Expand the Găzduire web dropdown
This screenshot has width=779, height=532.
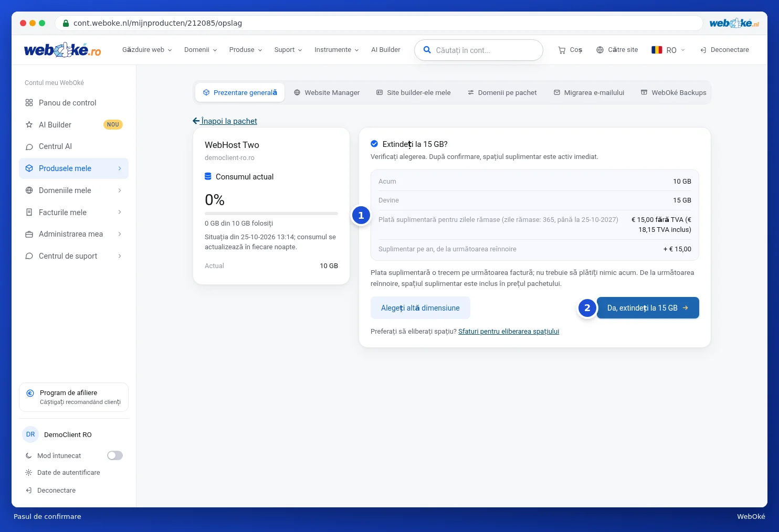coord(147,50)
